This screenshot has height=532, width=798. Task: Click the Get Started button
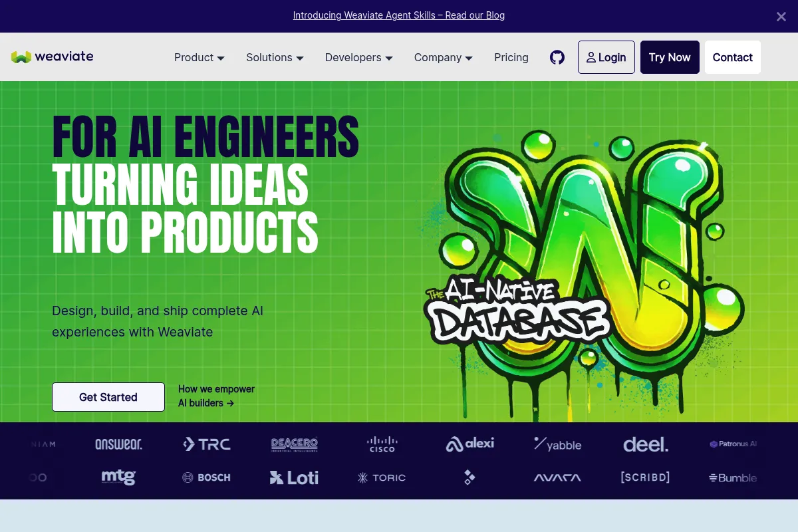point(108,397)
